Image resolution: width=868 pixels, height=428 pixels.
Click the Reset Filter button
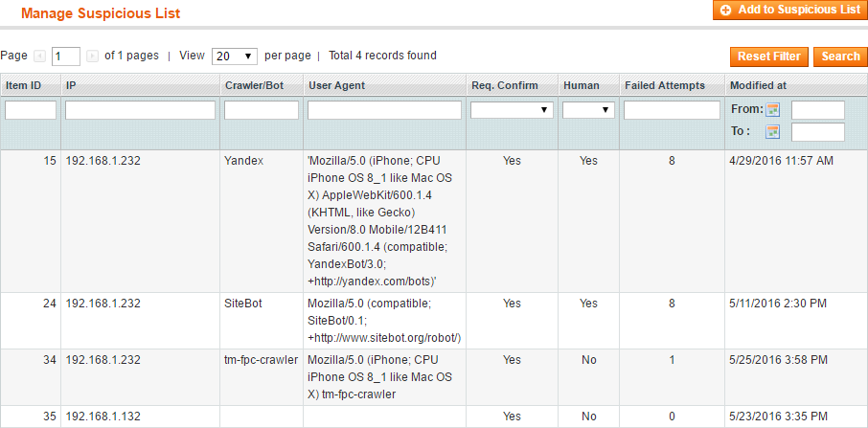(x=769, y=56)
